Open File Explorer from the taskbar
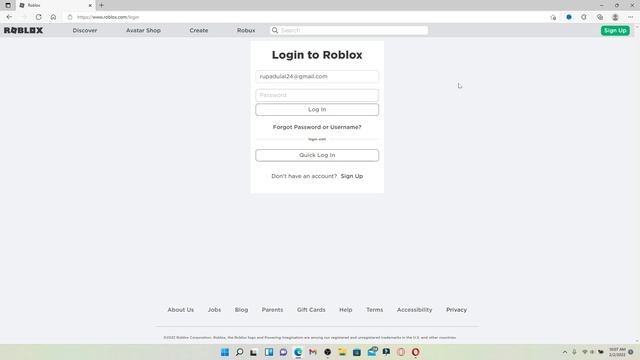Image resolution: width=640 pixels, height=360 pixels. point(342,352)
